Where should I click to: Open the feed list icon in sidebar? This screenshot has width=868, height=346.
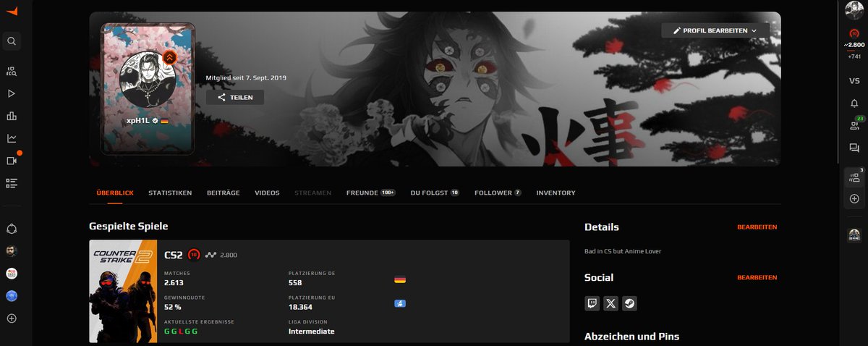point(12,183)
